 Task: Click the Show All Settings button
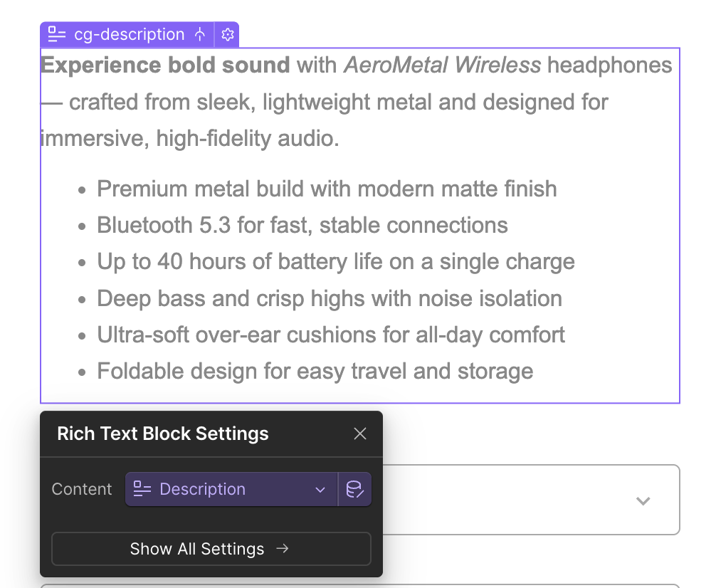click(211, 549)
